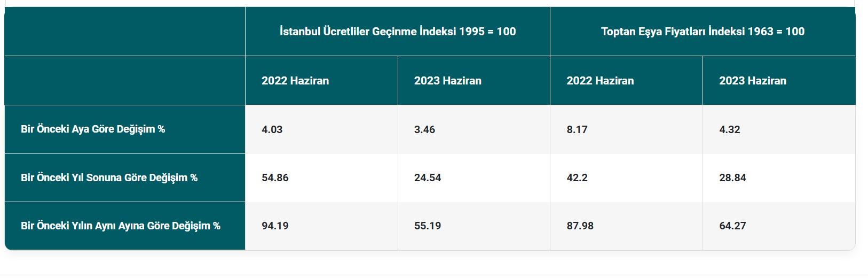Click the Bir Önceki Yıl Sonuna Göre Değişim label
868x278 pixels.
coord(109,177)
